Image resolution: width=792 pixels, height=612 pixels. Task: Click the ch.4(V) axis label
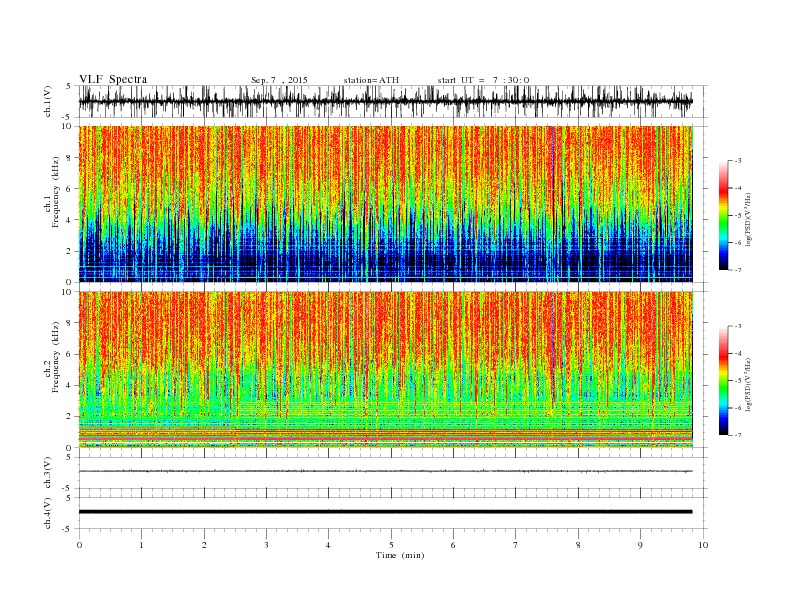click(48, 513)
